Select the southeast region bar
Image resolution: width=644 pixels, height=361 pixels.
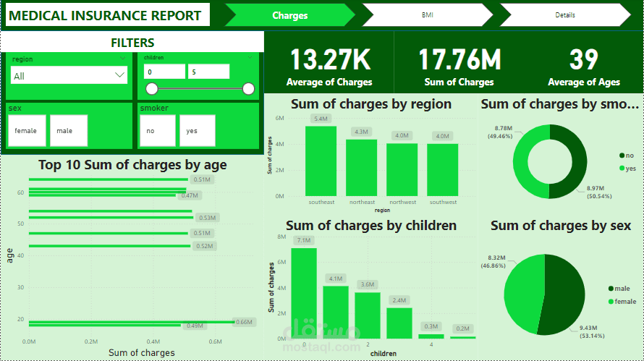pos(321,161)
